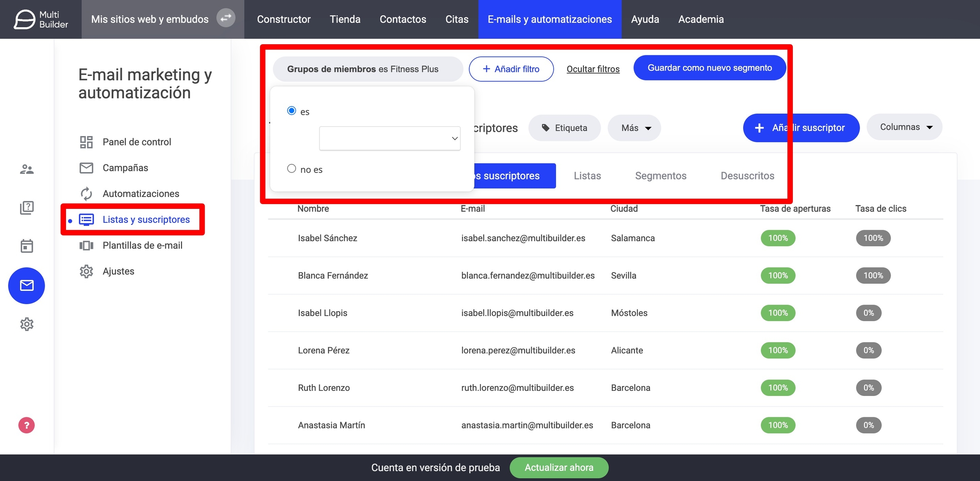Open Campañas in the sidebar
Screen dimensions: 980x481
pyautogui.click(x=125, y=168)
